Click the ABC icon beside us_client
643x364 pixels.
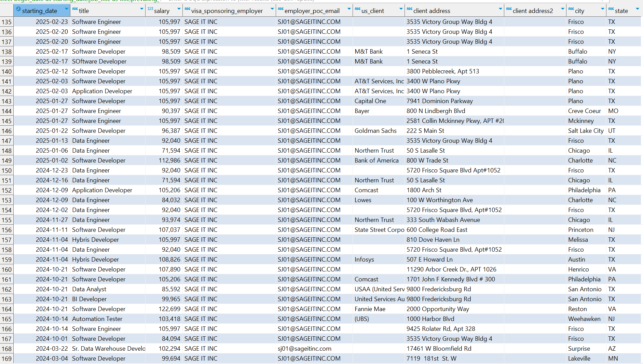(x=357, y=9)
